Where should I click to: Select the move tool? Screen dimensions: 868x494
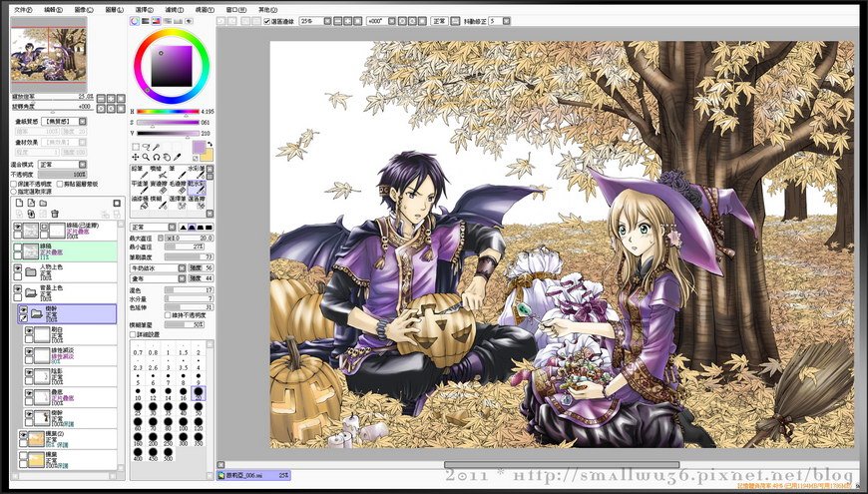tap(136, 158)
